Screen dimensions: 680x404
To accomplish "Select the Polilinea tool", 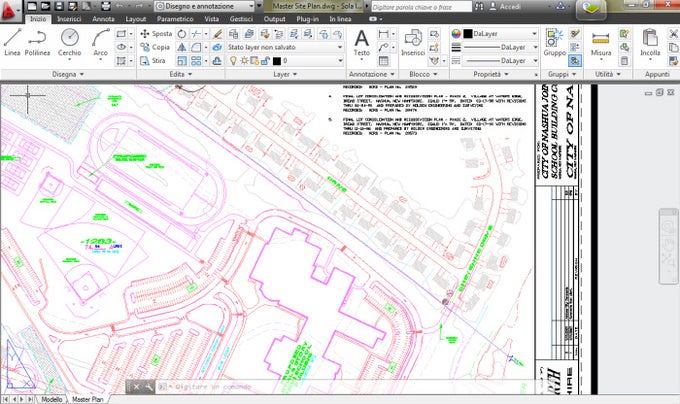I will tap(37, 42).
